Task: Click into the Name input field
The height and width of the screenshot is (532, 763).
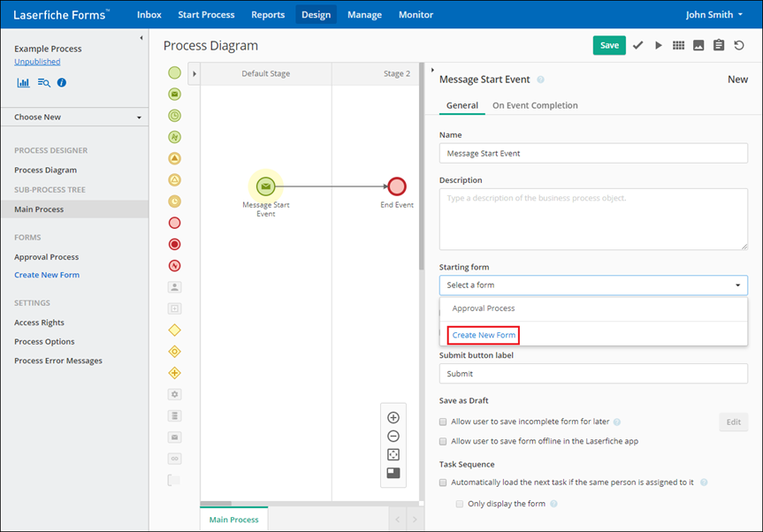Action: coord(593,153)
